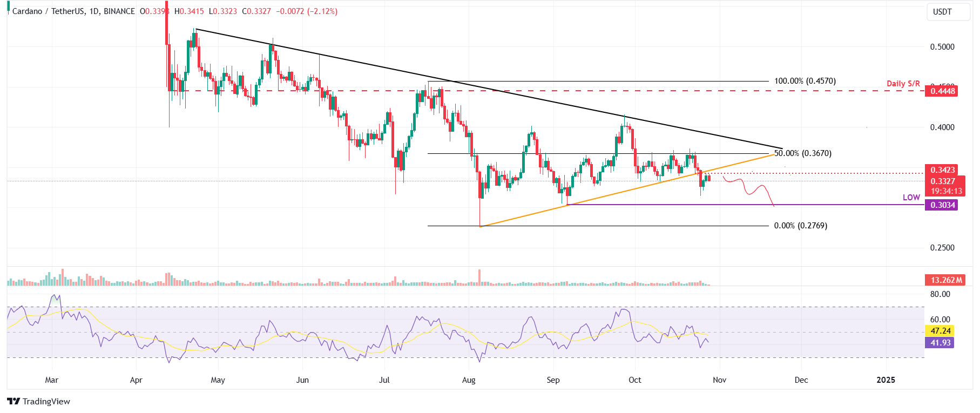Click the May date axis label
The image size is (980, 413).
point(218,380)
